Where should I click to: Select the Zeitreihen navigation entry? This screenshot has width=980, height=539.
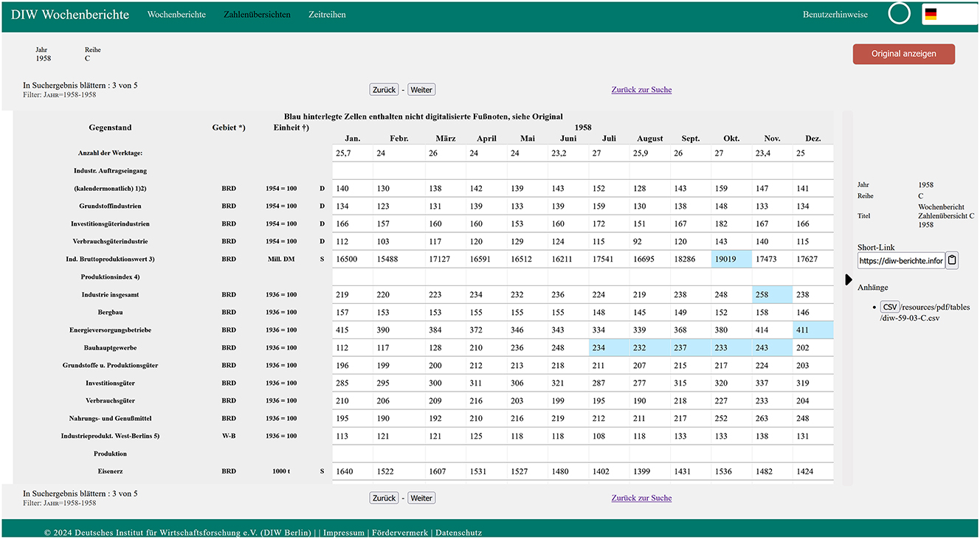[x=327, y=14]
